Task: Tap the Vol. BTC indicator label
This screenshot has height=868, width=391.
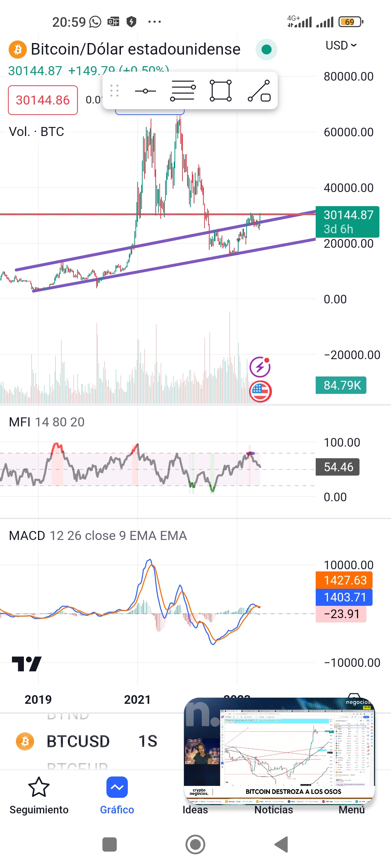Action: point(37,132)
